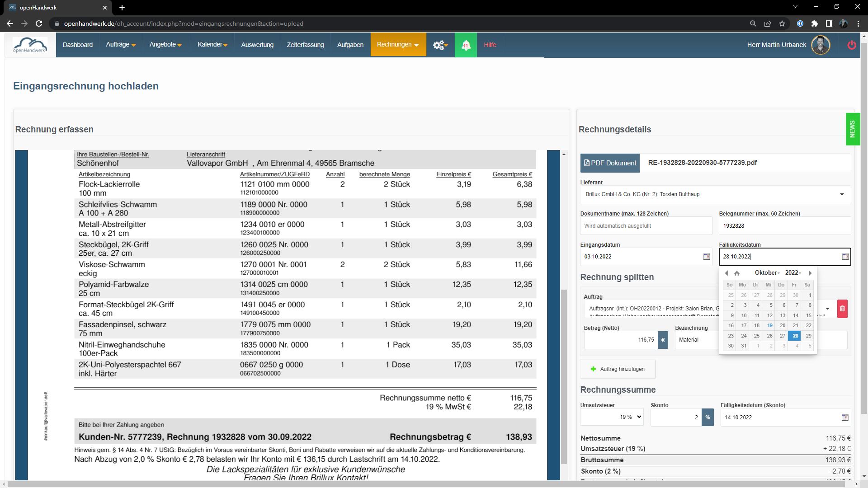Click the PDF Dokument button

point(610,163)
